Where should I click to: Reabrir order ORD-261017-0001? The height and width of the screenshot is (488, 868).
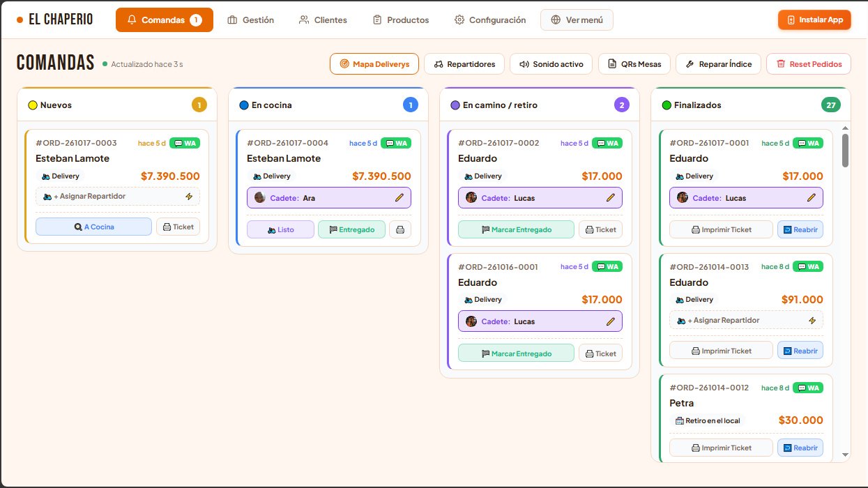click(800, 229)
